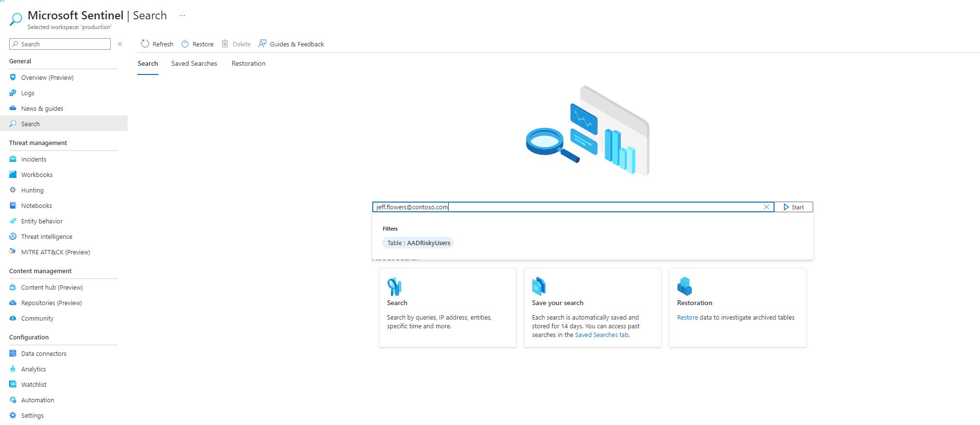Image resolution: width=980 pixels, height=425 pixels.
Task: Click the Filters label
Action: click(x=390, y=229)
